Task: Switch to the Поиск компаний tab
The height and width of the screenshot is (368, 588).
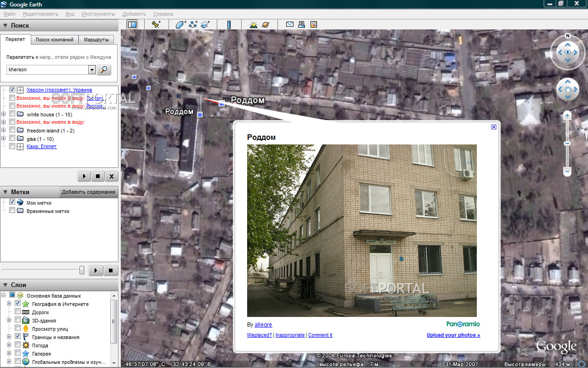Action: pyautogui.click(x=55, y=40)
